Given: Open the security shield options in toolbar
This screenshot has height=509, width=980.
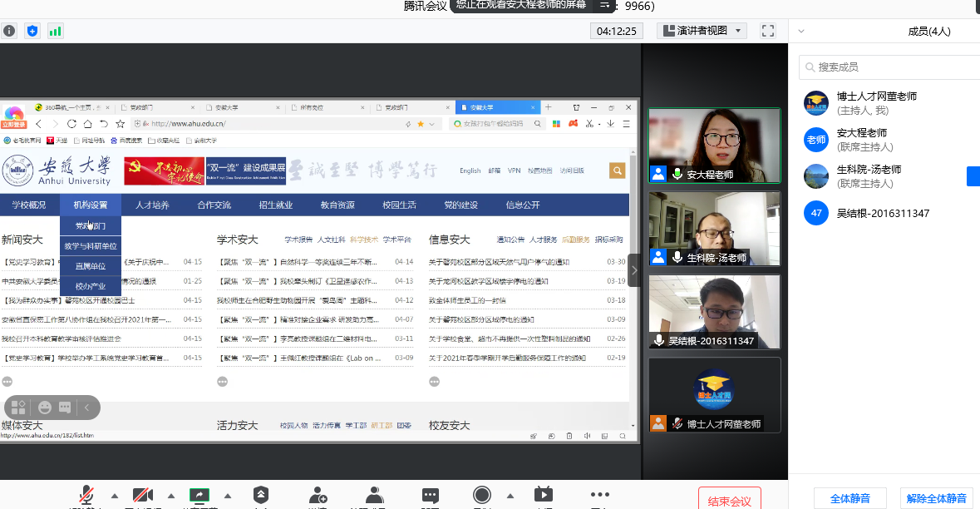Looking at the screenshot, I should click(261, 495).
